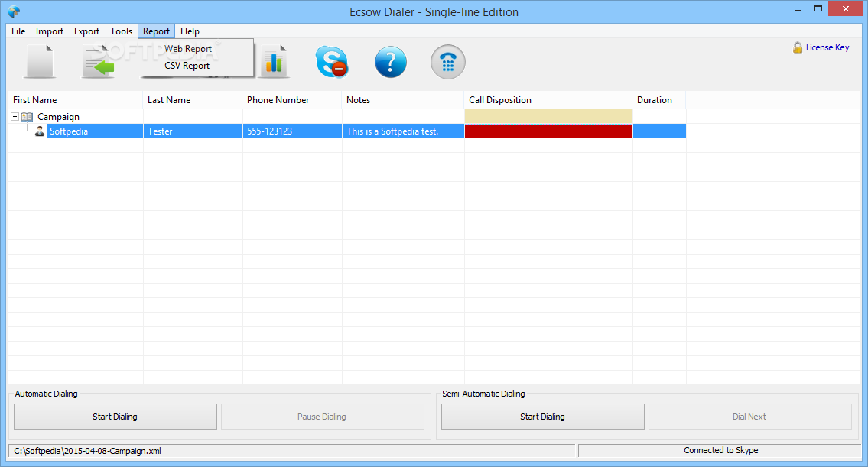The width and height of the screenshot is (868, 467).
Task: Open the File menu
Action: 18,31
